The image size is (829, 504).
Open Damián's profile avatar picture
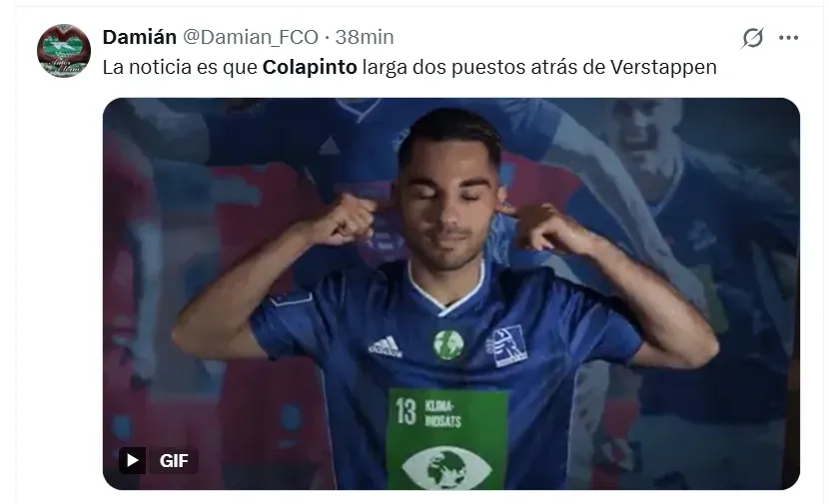click(x=64, y=51)
